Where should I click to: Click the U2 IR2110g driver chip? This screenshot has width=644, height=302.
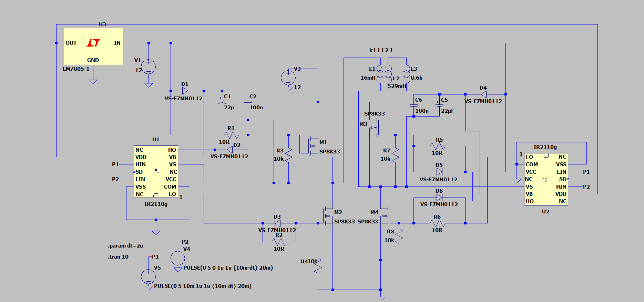(546, 179)
